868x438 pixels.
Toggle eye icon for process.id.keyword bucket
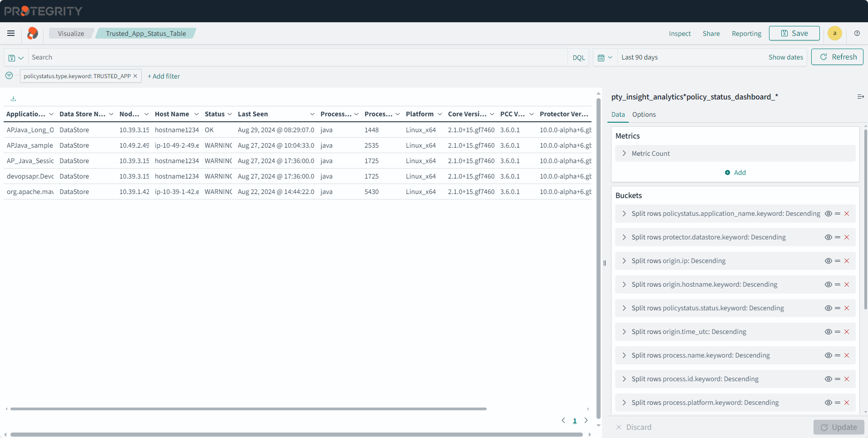click(828, 379)
